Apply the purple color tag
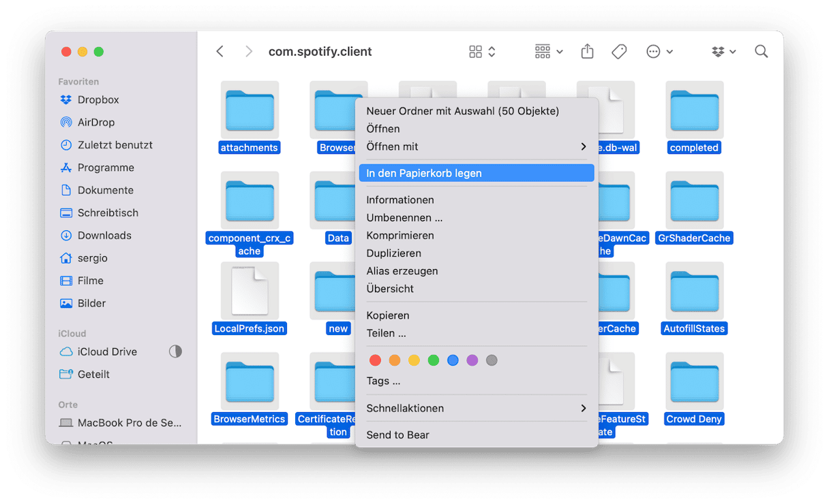This screenshot has height=504, width=829. (472, 360)
